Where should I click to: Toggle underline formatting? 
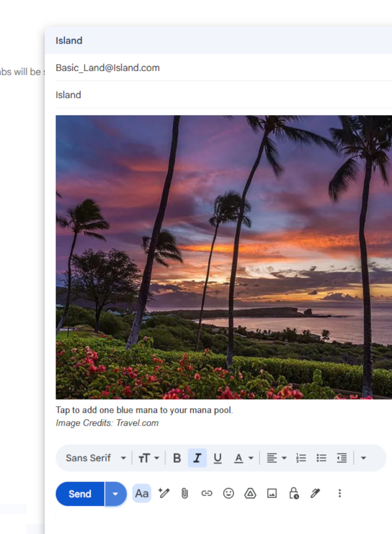click(218, 458)
